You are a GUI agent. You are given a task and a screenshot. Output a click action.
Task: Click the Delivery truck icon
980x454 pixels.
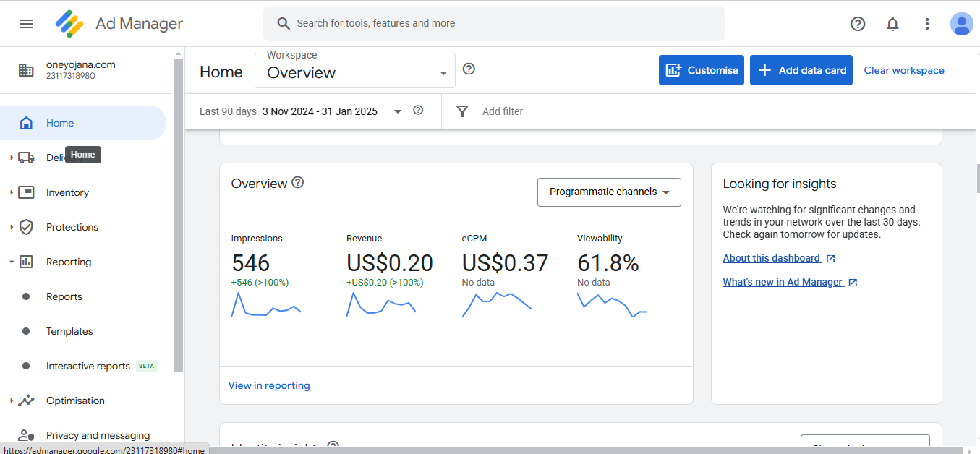click(26, 158)
